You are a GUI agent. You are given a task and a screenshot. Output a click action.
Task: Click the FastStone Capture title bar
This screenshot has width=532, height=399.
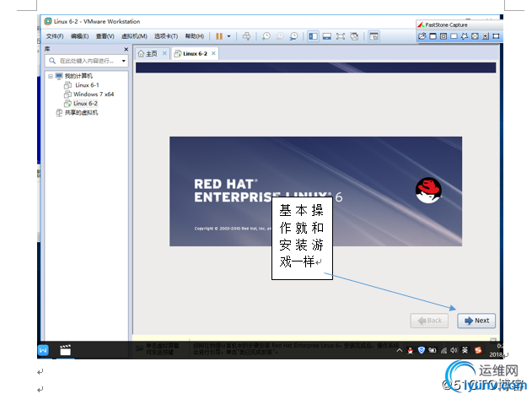pyautogui.click(x=459, y=24)
